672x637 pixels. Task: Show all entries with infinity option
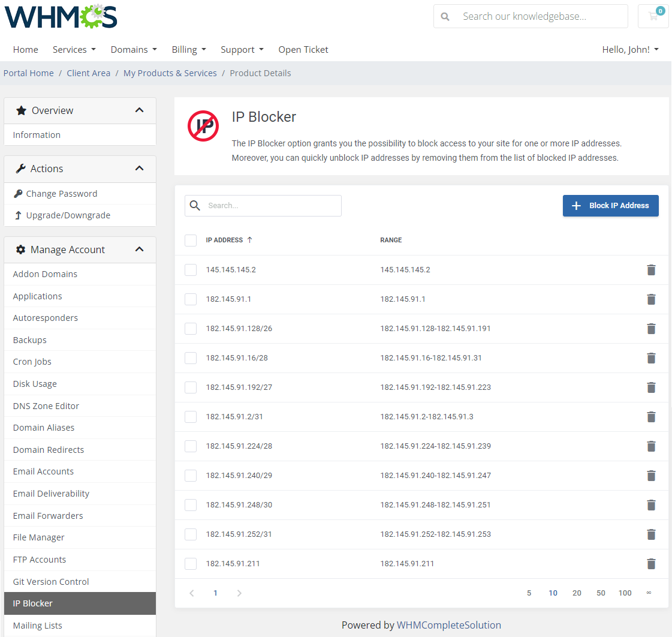649,593
